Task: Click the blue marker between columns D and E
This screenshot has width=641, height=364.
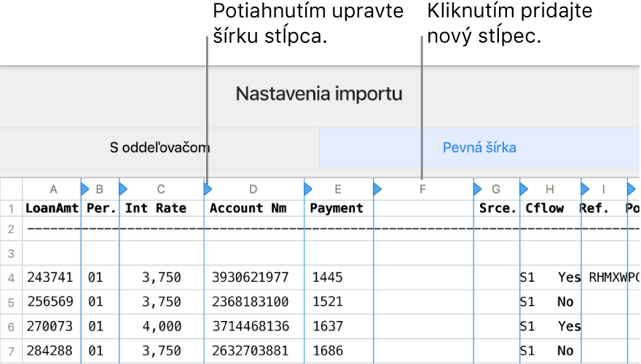Action: pos(308,189)
